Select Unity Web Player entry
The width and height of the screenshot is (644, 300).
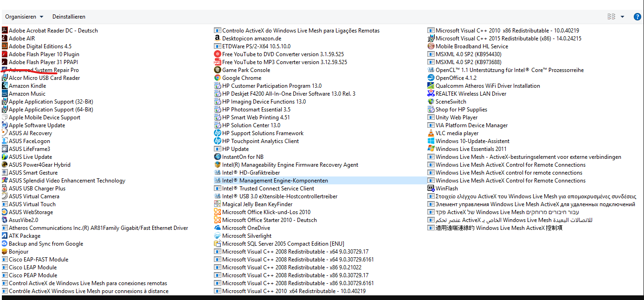(453, 117)
